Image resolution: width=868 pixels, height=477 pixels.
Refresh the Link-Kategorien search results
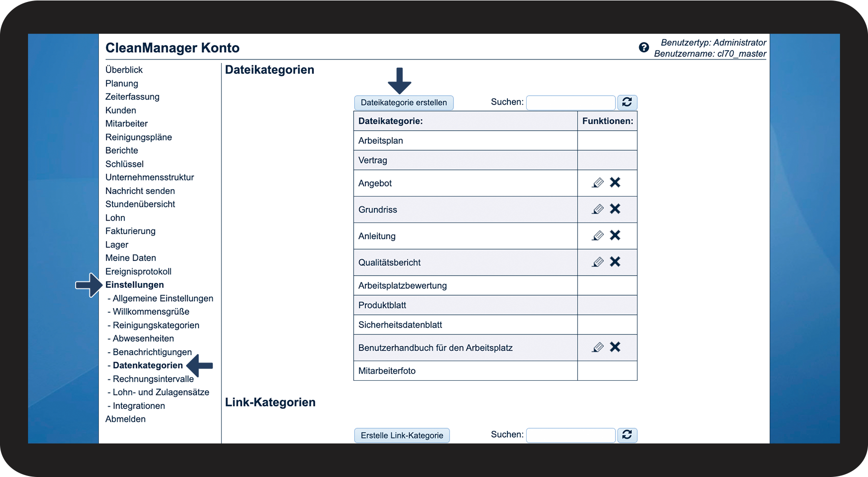tap(627, 435)
